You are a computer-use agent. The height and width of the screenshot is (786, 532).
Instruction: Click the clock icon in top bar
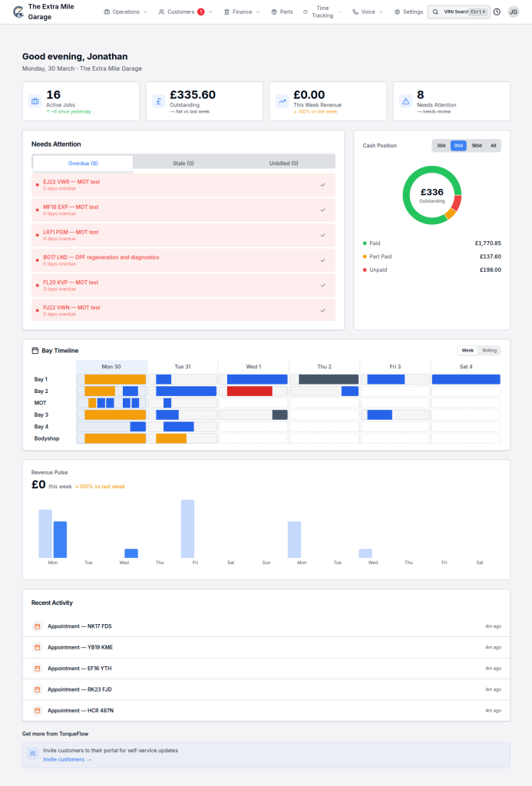(x=497, y=12)
